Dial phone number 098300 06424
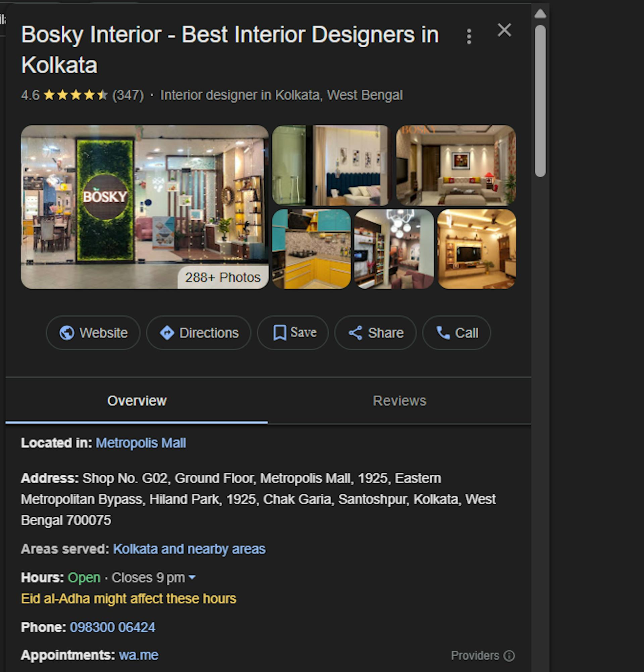 click(x=112, y=627)
